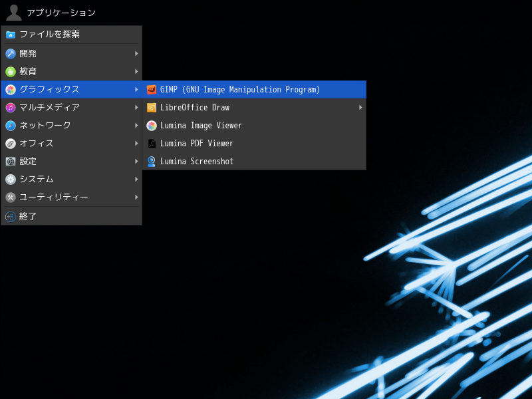Click the Lumina PDF Viewer icon
Screen dimensions: 532x399
coord(152,143)
